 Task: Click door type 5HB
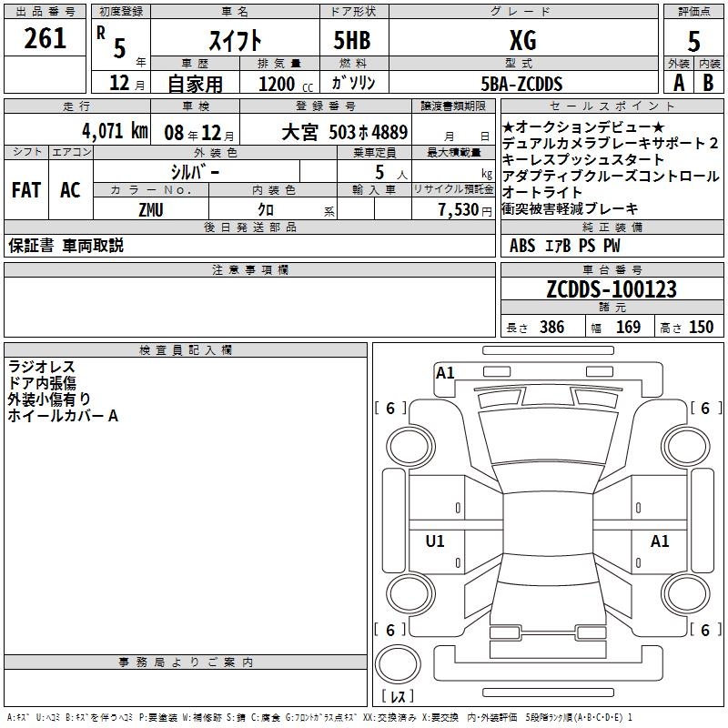(x=352, y=40)
